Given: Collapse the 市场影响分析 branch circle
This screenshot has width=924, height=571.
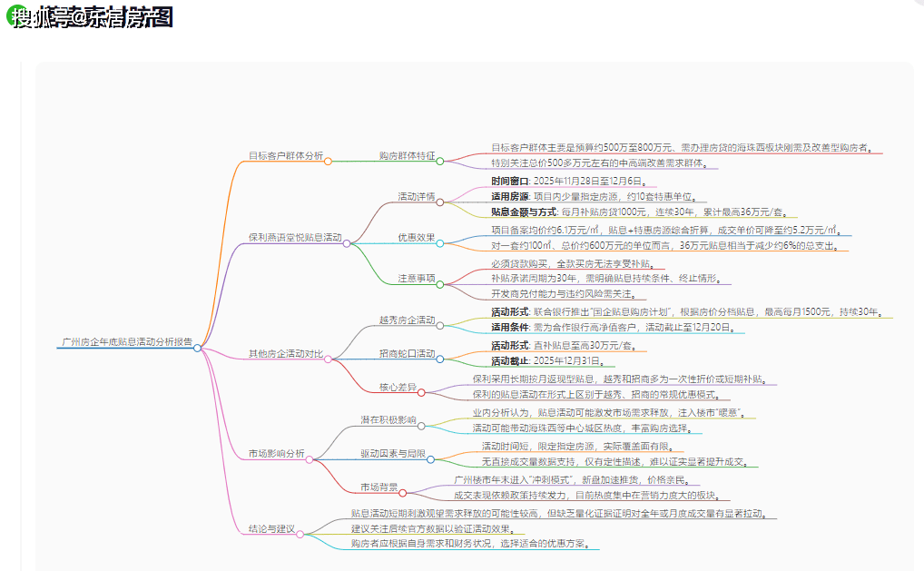Looking at the screenshot, I should (x=310, y=459).
